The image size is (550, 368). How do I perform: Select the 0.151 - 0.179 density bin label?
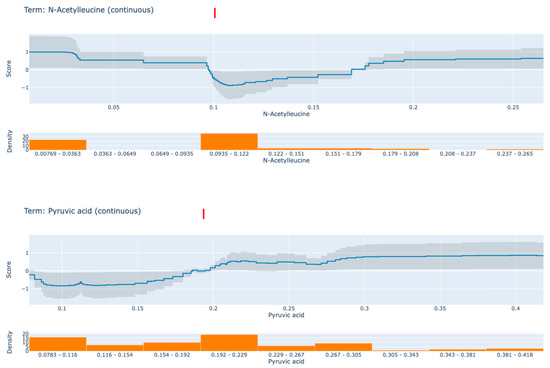343,154
